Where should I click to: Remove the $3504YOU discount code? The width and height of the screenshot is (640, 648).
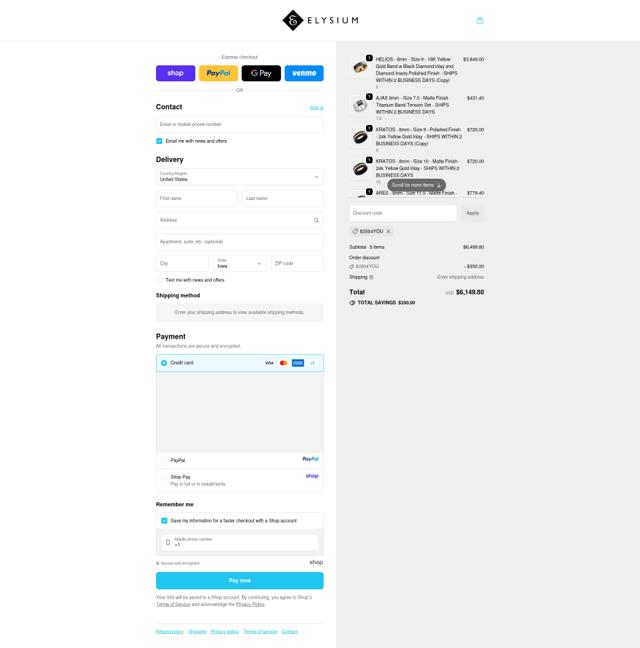pos(388,231)
